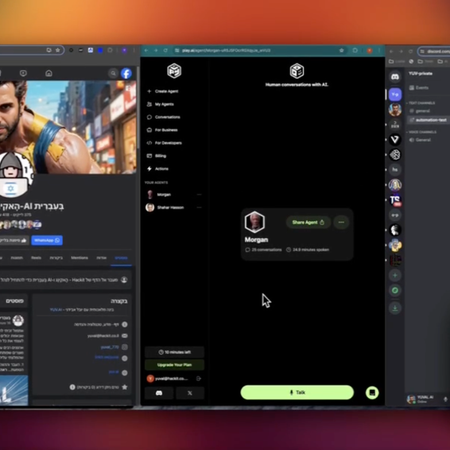Click the Discord download apps icon

click(x=395, y=308)
